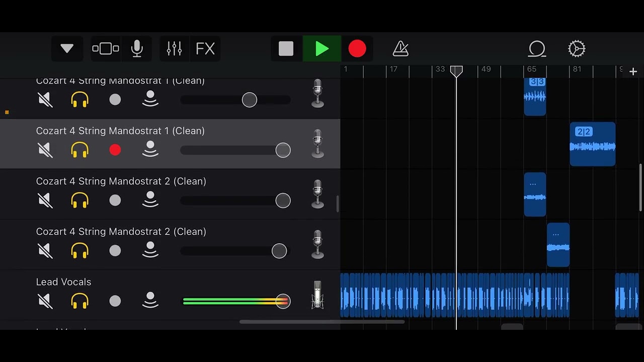Mute the Mandostrat 1 track containing the 3|3 region
Screen dimensions: 644x362
pyautogui.click(x=45, y=100)
